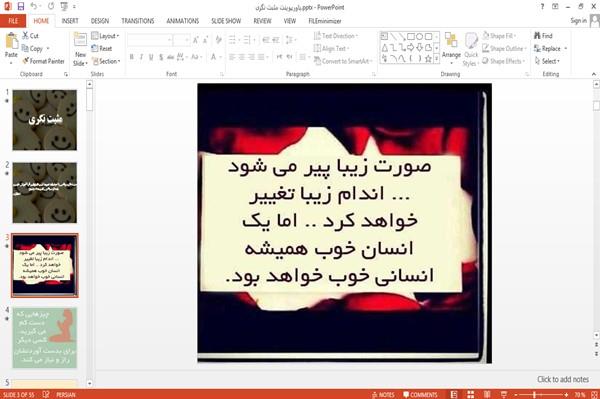Open the FILEminimizer tab

325,21
